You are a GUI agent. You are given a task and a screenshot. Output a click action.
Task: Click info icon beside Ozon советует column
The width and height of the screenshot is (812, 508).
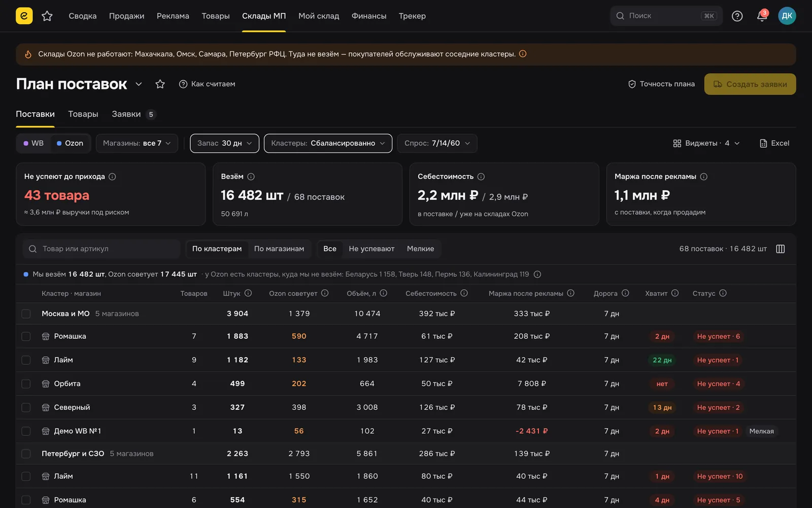tap(325, 293)
